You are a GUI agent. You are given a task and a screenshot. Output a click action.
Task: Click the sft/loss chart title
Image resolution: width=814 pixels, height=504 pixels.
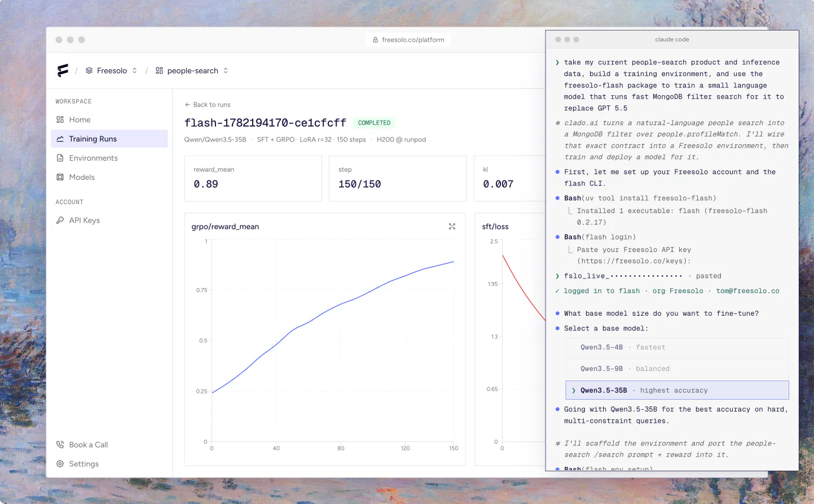[x=495, y=227]
